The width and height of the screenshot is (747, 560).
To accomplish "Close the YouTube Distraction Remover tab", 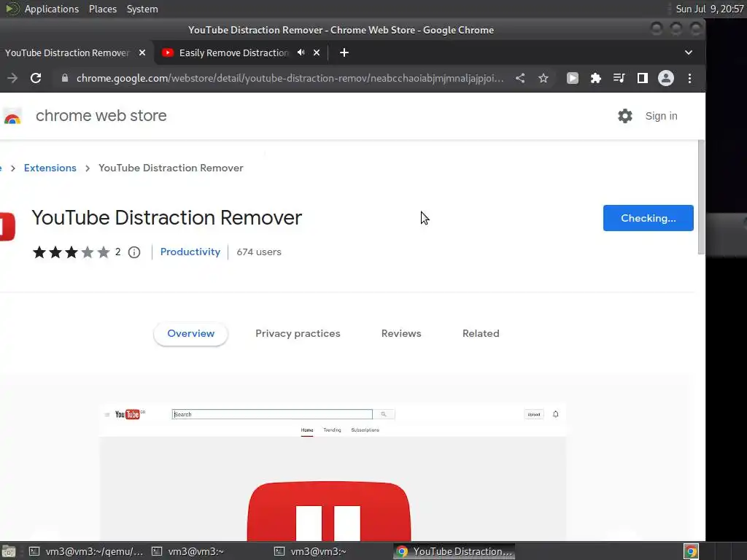I will coord(142,52).
